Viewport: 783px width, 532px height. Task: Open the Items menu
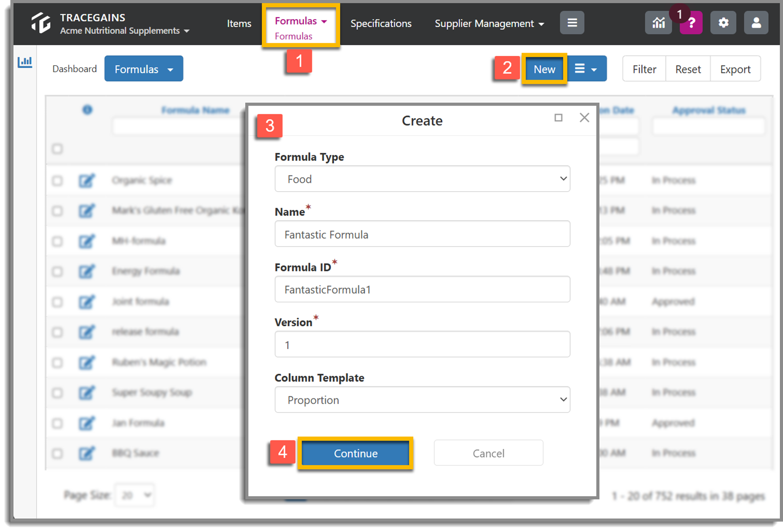tap(239, 24)
